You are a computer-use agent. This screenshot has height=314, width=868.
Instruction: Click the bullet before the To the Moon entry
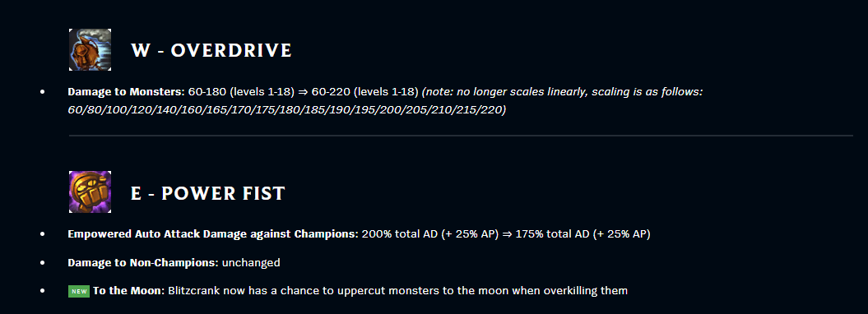click(43, 291)
